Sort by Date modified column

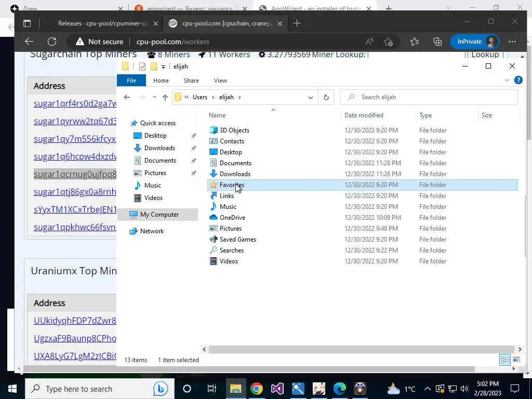(364, 115)
